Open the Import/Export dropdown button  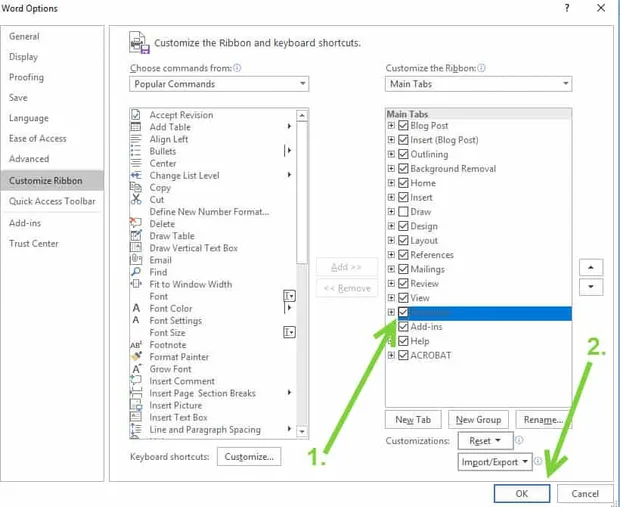[x=495, y=462]
